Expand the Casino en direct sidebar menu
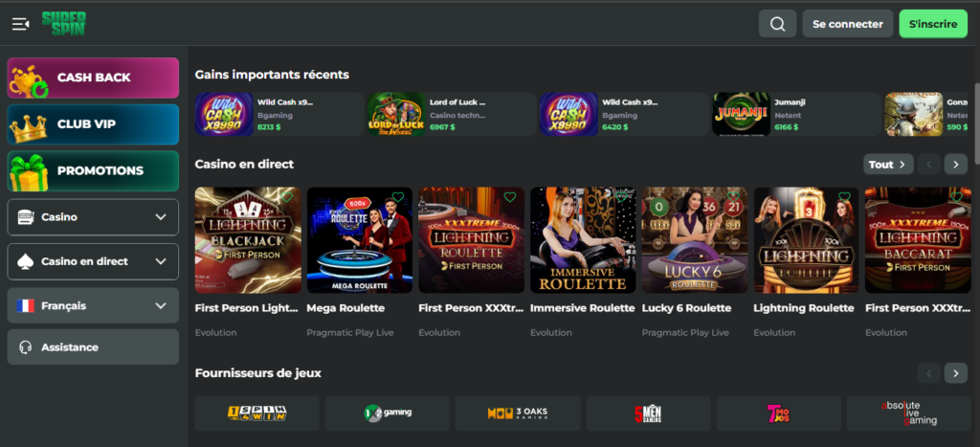Screen dimensions: 980x447 (x=93, y=261)
